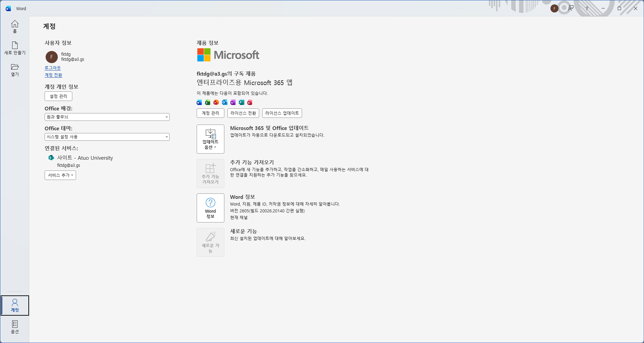Click the title bar account avatar F
644x343 pixels.
[554, 8]
